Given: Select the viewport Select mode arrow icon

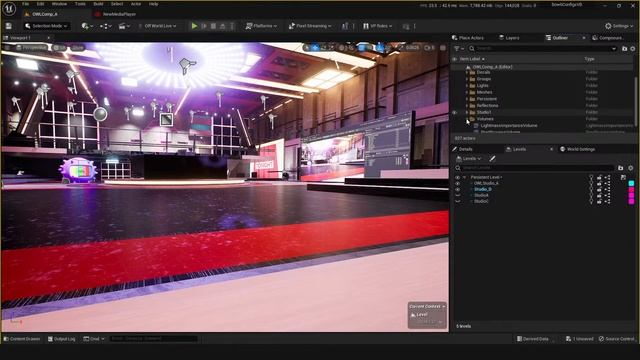Looking at the screenshot, I should [307, 48].
